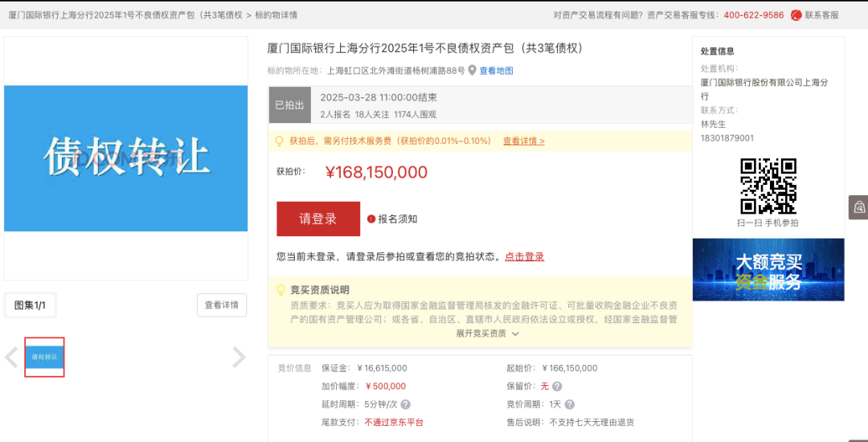This screenshot has height=442, width=868.
Task: Click the hotline number 400-622-9586
Action: [x=753, y=15]
